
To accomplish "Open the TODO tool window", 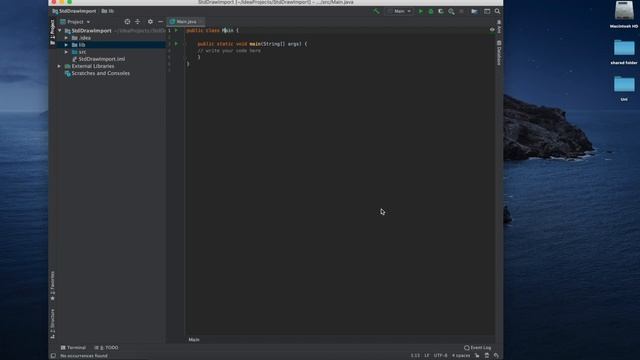I will [x=106, y=348].
